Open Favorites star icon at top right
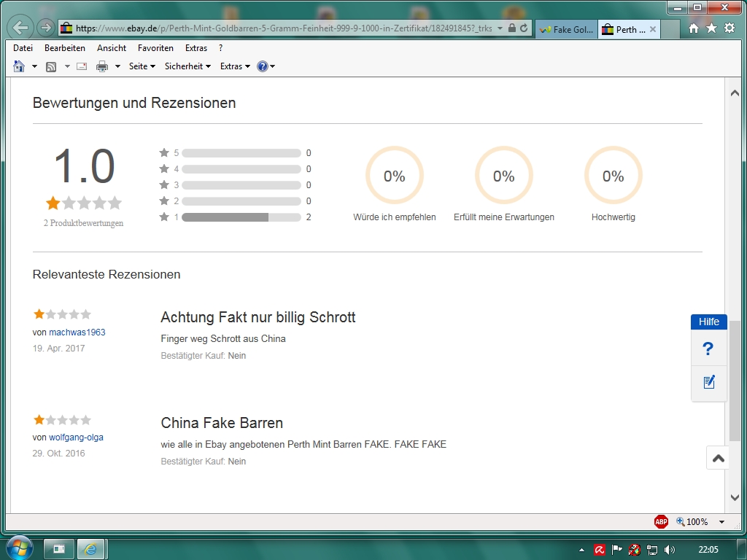This screenshot has width=747, height=560. [711, 28]
